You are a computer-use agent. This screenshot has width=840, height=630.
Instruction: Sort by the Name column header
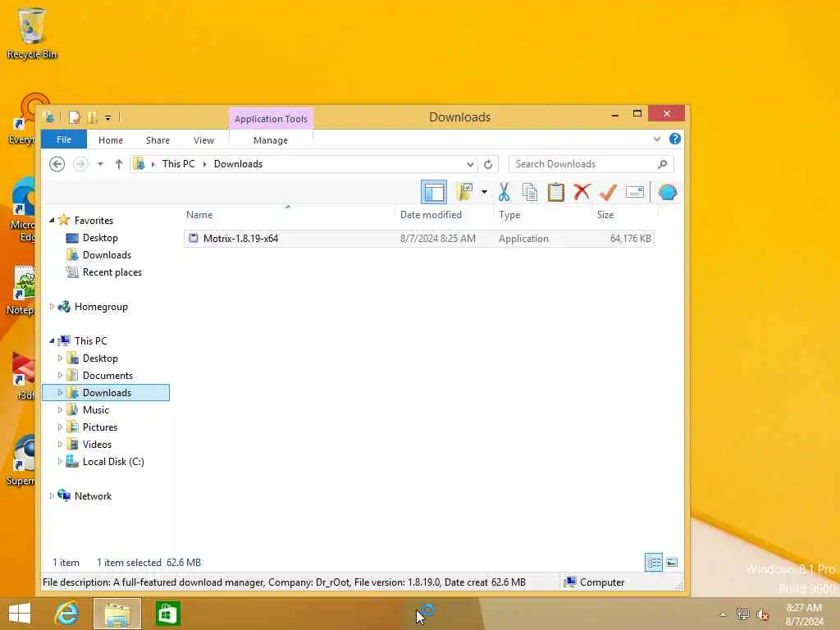click(x=199, y=215)
